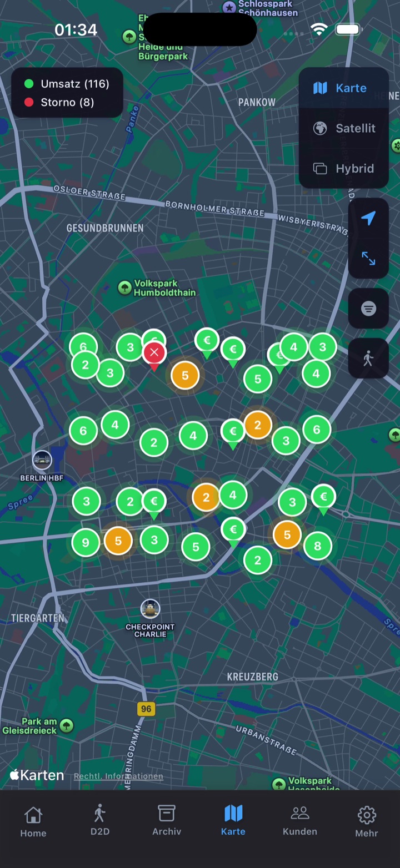
Task: Select the Karte tab in bottom bar
Action: (233, 820)
